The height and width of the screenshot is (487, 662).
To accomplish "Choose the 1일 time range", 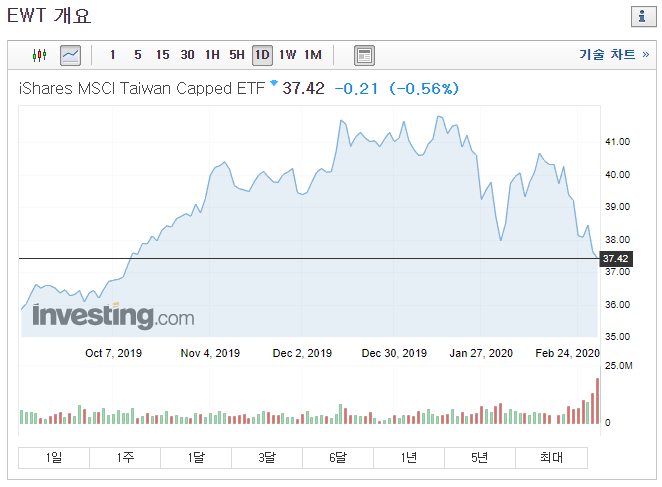I will (54, 457).
